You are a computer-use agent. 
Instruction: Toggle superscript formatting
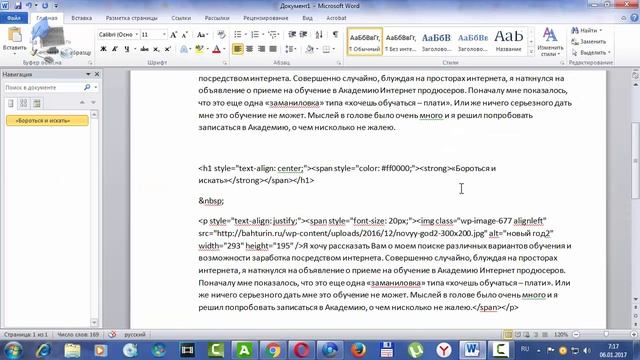click(x=167, y=49)
